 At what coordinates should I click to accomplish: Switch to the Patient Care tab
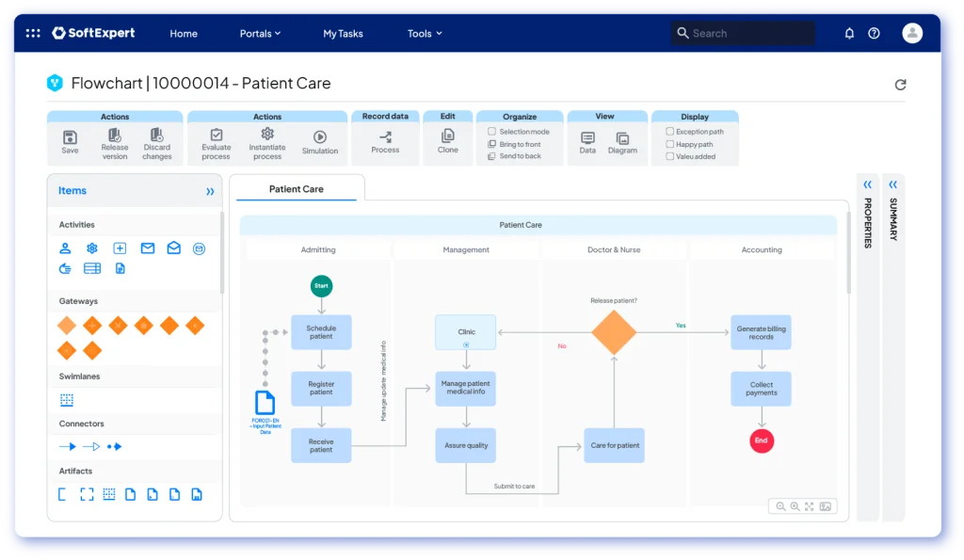pyautogui.click(x=297, y=188)
